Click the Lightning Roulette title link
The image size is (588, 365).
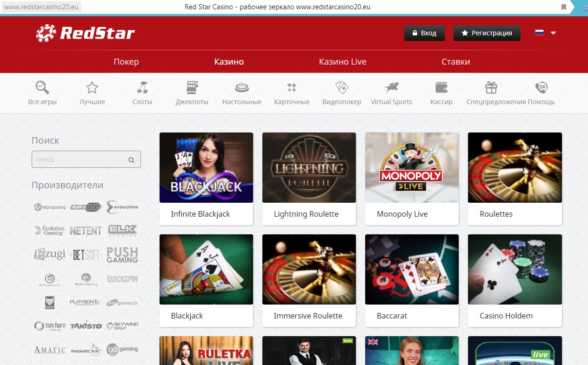(306, 214)
